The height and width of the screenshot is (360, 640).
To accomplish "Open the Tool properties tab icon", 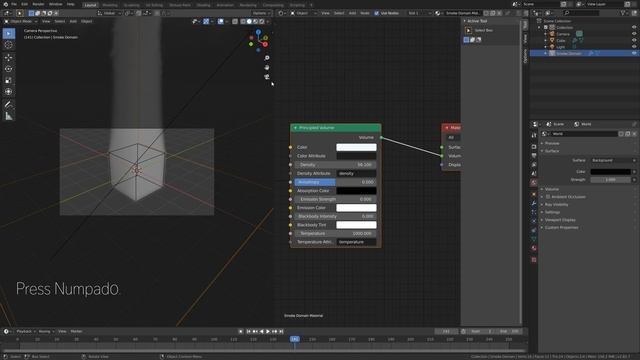I will click(534, 135).
